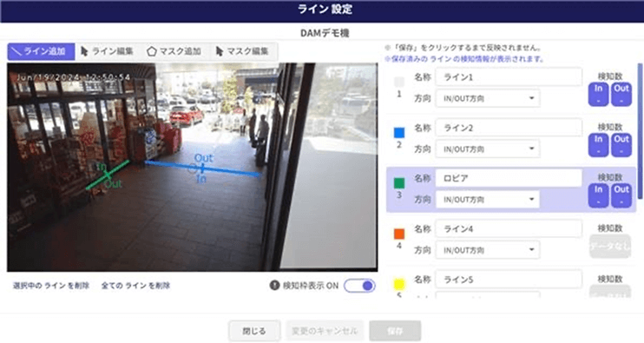Click the Out counter for ライン2
Screen dimensions: 644x343
(x=621, y=145)
